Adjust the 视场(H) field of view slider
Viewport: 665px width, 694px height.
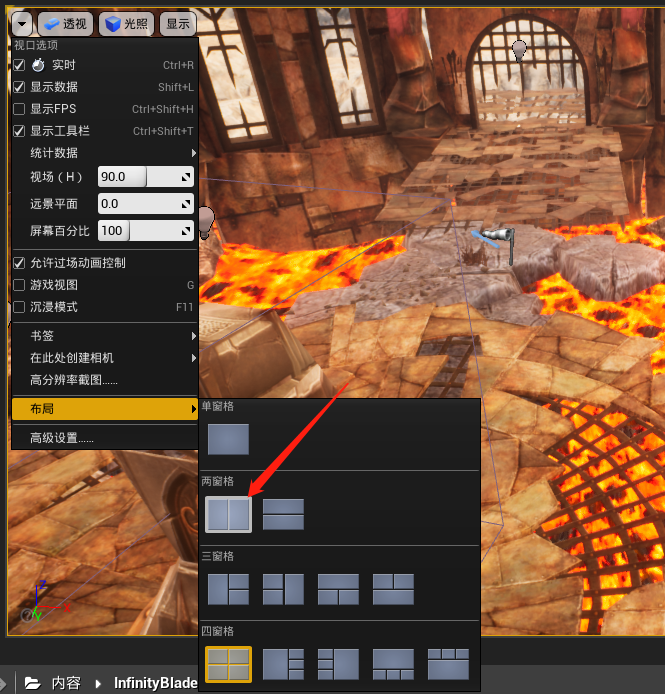pos(146,177)
